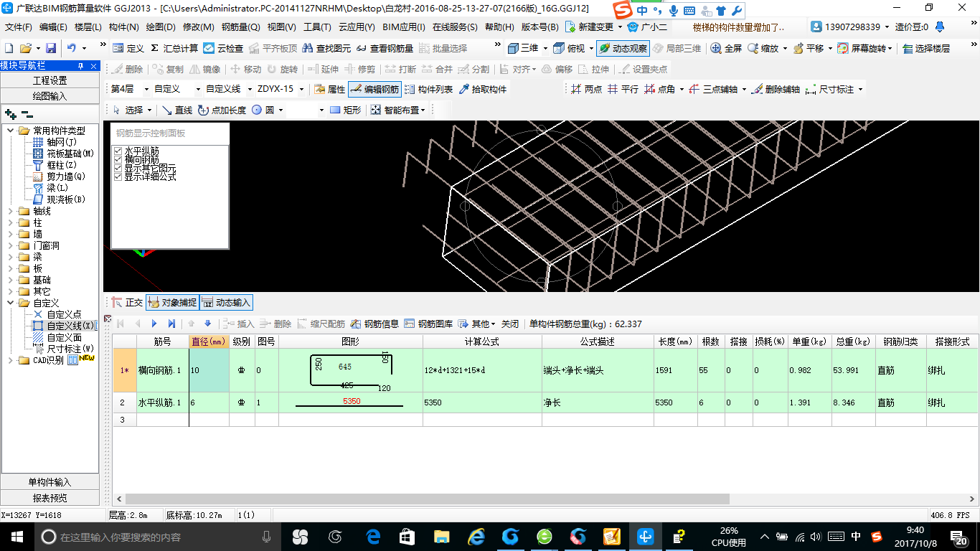
Task: Select the 移动 move tool
Action: (x=245, y=69)
